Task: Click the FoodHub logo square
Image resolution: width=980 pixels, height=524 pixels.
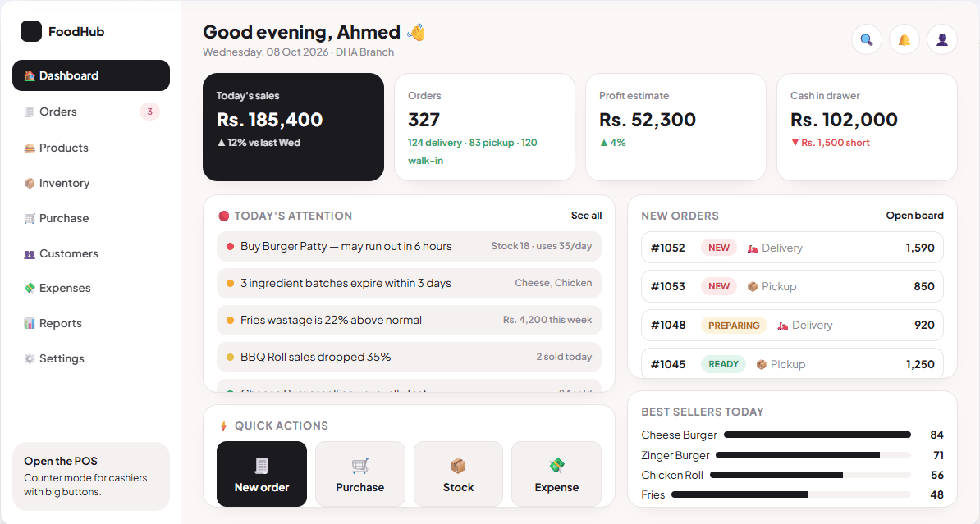Action: pos(30,31)
